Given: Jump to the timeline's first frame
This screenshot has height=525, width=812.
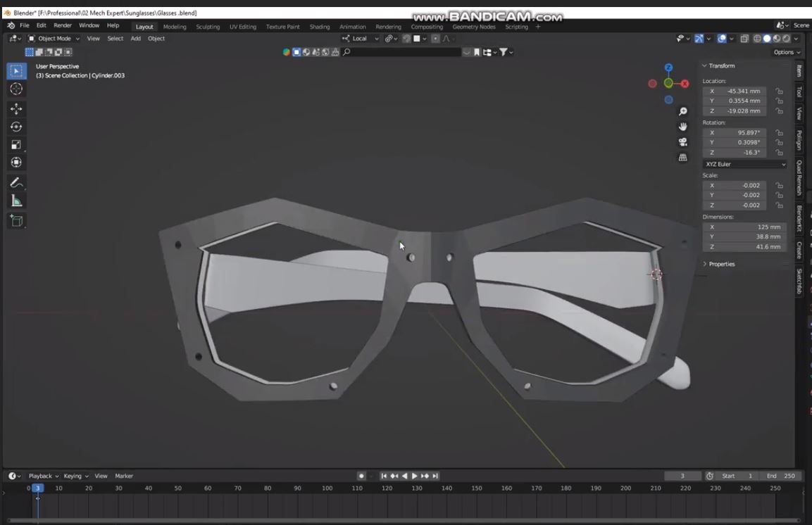Looking at the screenshot, I should [384, 476].
